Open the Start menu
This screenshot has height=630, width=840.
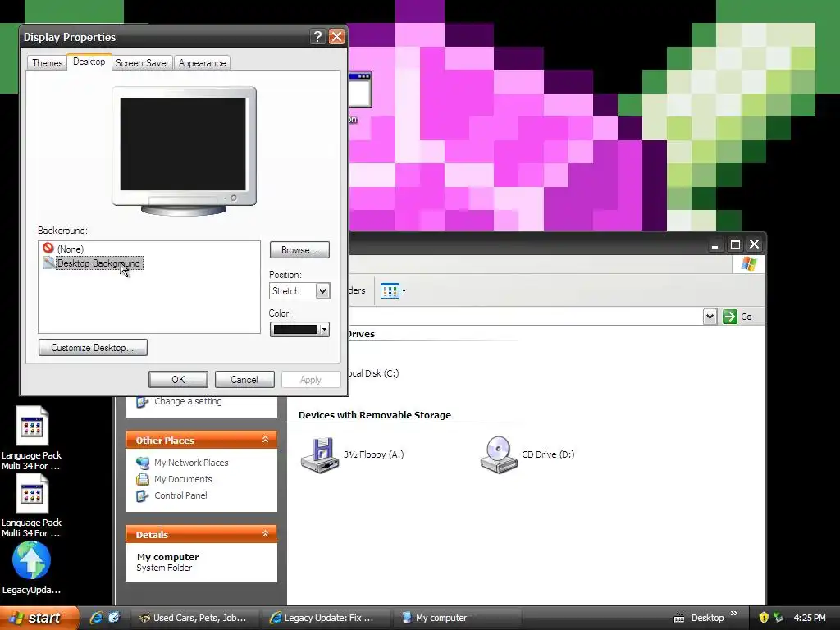click(39, 618)
